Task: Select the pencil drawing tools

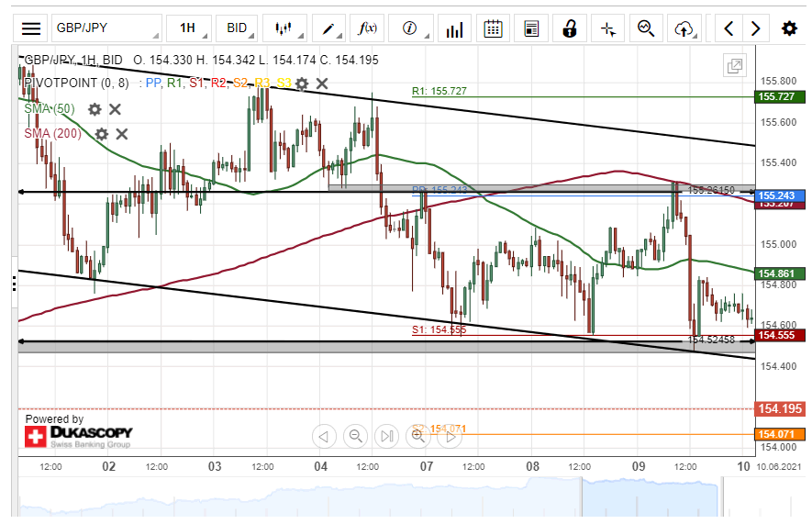Action: [x=328, y=28]
